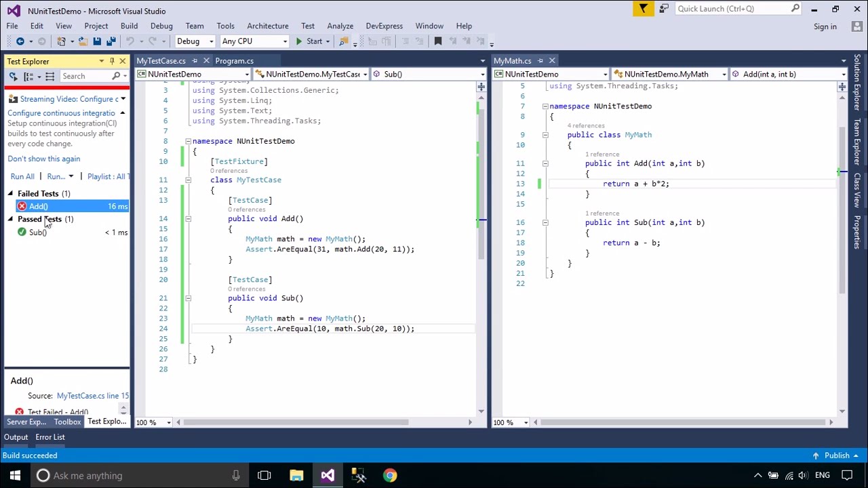Click Run All in Test Explorer
Viewport: 868px width, 488px height.
pos(22,177)
